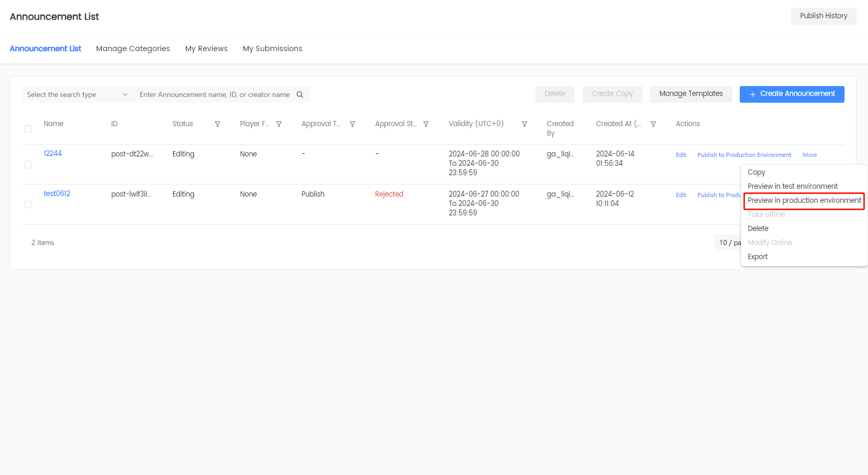Open the Publish History page
The height and width of the screenshot is (475, 868).
pos(823,16)
